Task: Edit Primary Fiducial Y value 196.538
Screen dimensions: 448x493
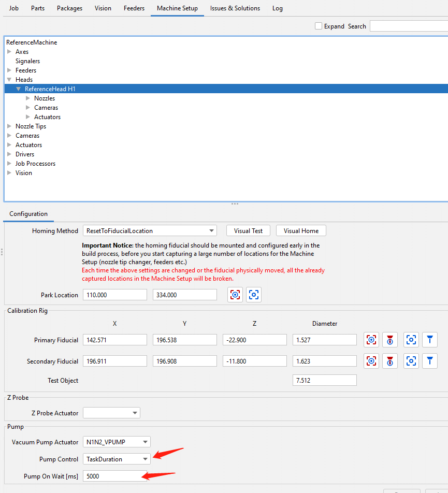Action: [185, 340]
